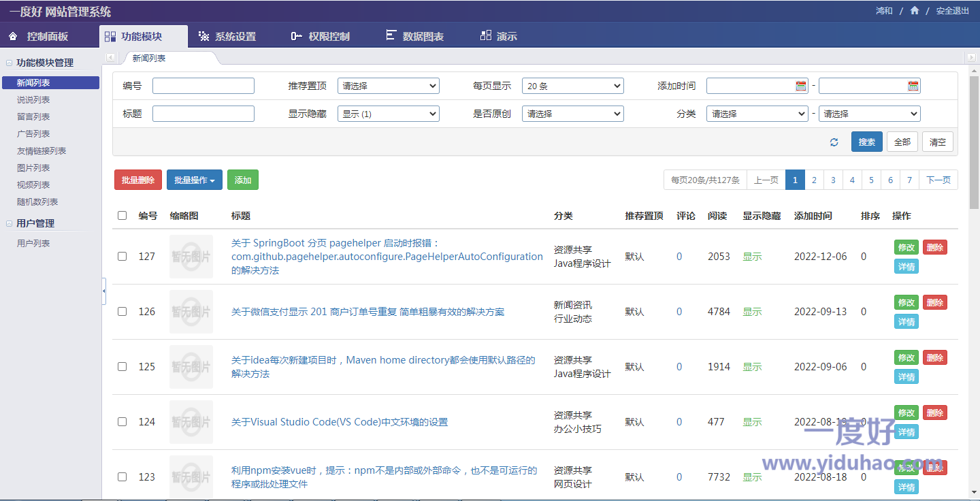Open the 显示隐藏 dropdown
Viewport: 980px width, 501px height.
tap(389, 114)
